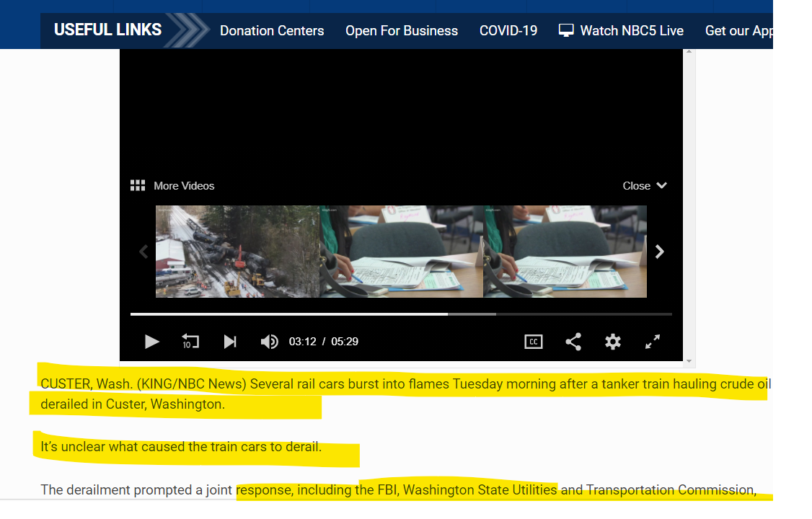Toggle closed captions CC button
The width and height of the screenshot is (812, 519).
pyautogui.click(x=534, y=342)
